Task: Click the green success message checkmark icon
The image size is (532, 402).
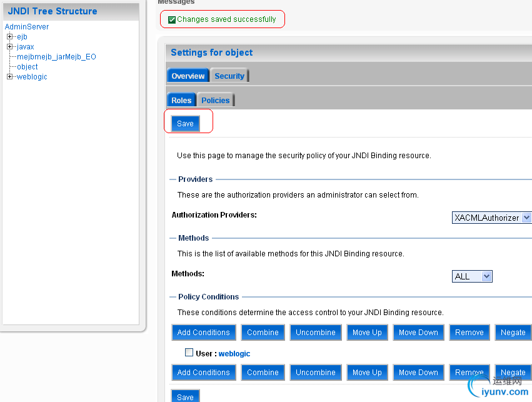Action: 172,20
